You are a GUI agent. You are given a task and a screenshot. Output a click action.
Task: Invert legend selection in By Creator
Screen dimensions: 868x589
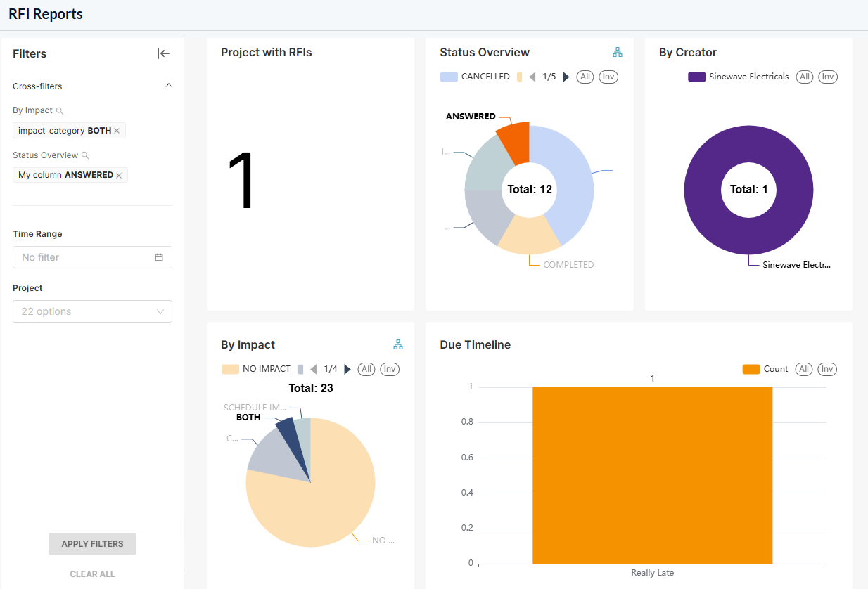coord(828,77)
